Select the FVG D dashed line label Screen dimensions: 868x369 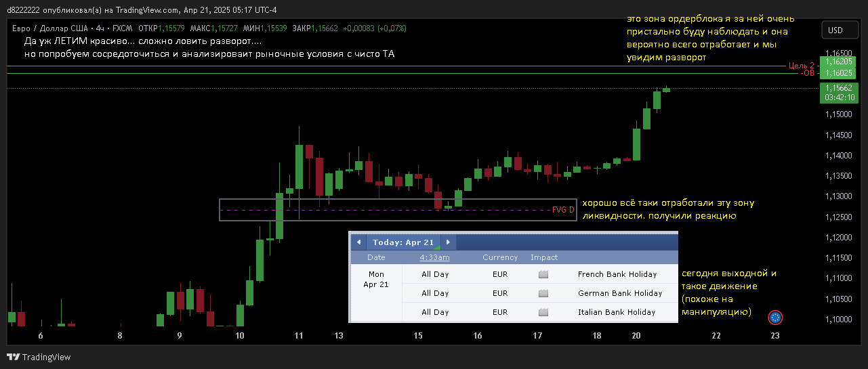(562, 210)
